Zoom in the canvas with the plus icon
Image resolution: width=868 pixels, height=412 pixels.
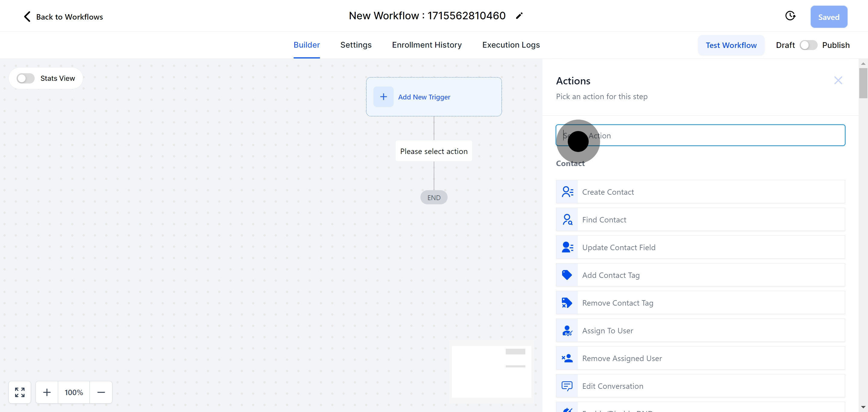pyautogui.click(x=47, y=392)
